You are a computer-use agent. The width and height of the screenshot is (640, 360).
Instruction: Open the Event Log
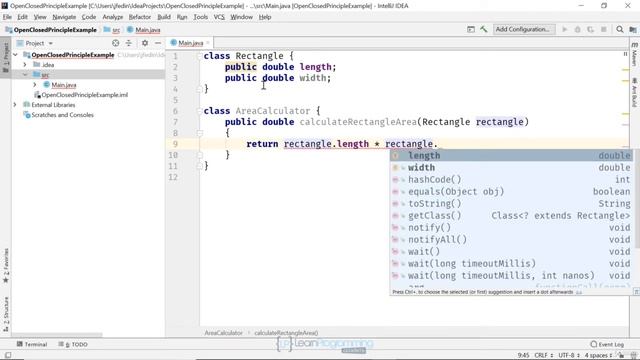[x=607, y=344]
